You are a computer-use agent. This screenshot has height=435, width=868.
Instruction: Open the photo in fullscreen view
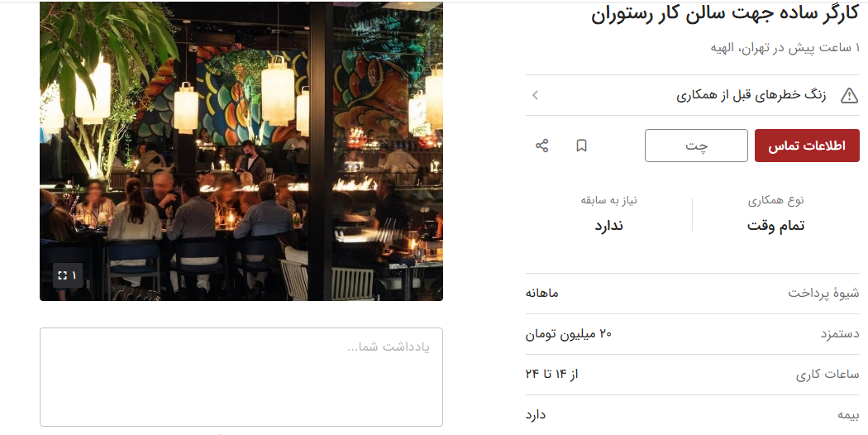click(x=68, y=275)
